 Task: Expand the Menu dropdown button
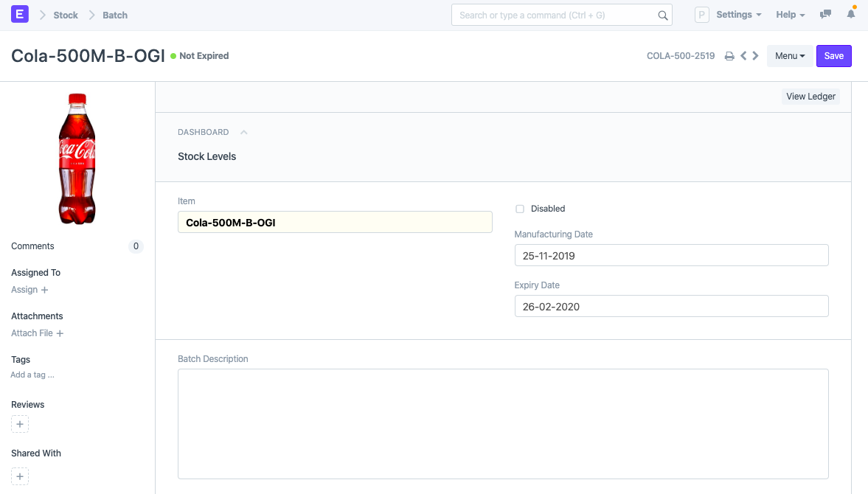(x=789, y=56)
